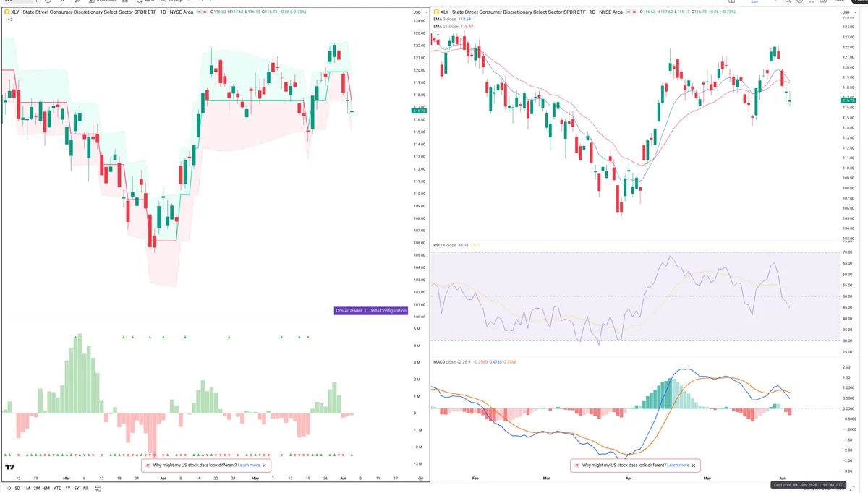Click the Apr label on right time axis

(628, 479)
